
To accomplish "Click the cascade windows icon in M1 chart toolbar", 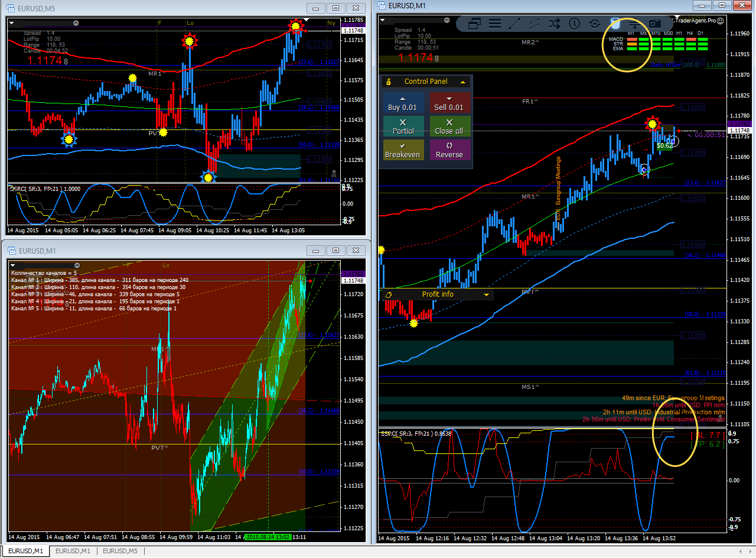I will pos(474,24).
